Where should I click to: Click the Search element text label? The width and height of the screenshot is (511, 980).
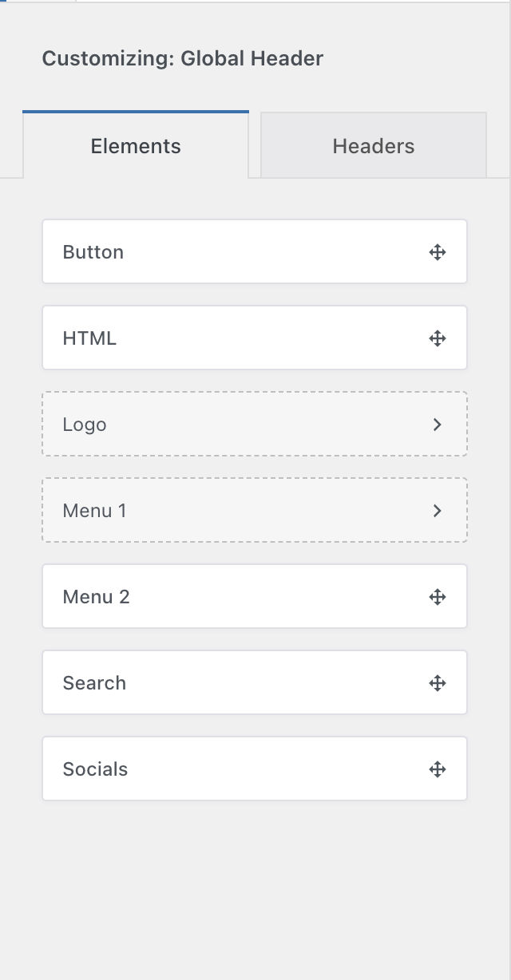click(94, 682)
